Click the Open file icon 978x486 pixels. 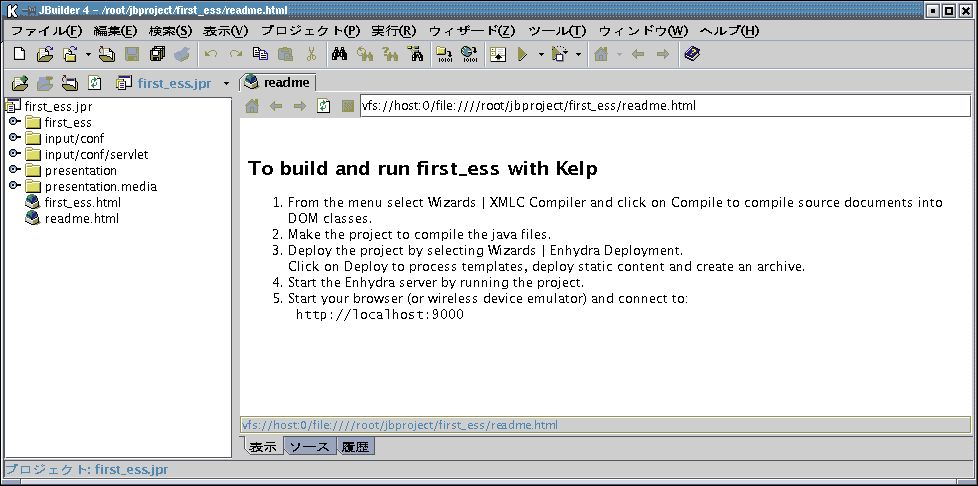45,55
